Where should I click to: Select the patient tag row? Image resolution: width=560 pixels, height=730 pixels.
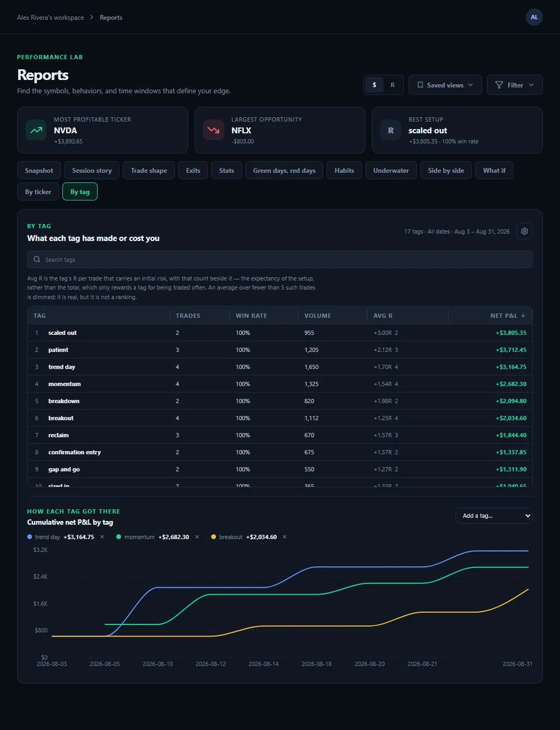[x=280, y=350]
